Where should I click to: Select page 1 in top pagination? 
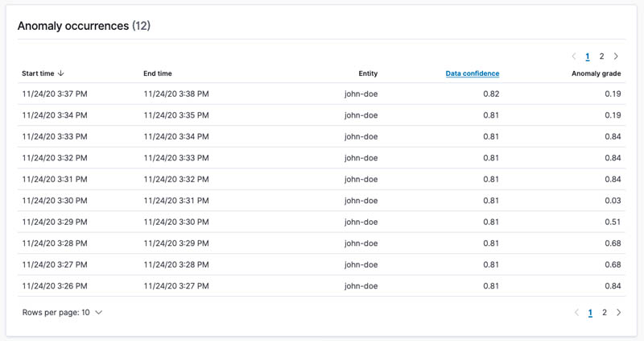[x=588, y=56]
